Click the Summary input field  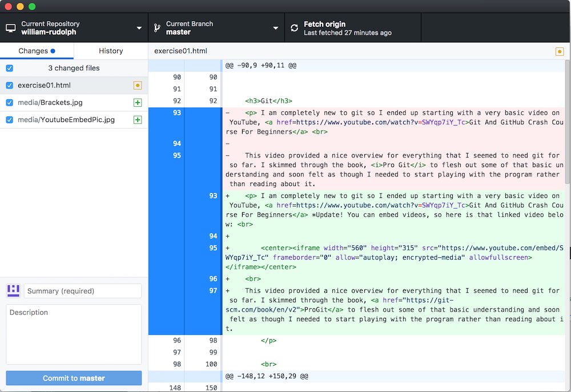pos(82,291)
